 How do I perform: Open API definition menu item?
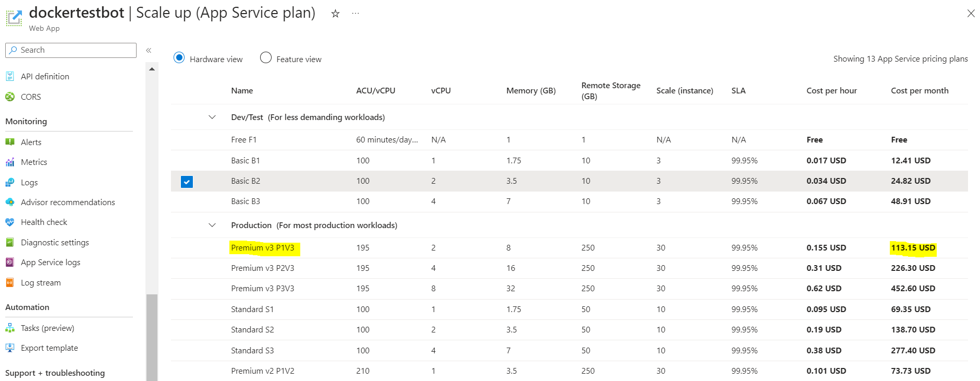pos(45,76)
